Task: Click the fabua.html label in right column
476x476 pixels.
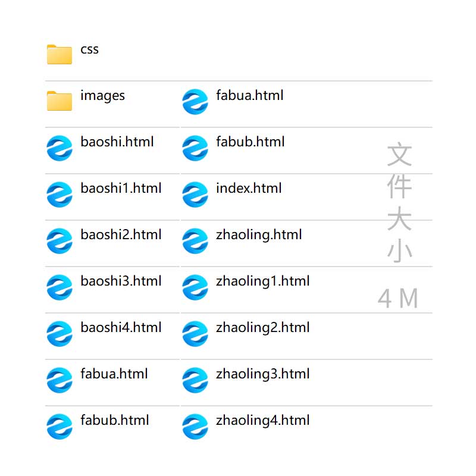Action: tap(249, 95)
